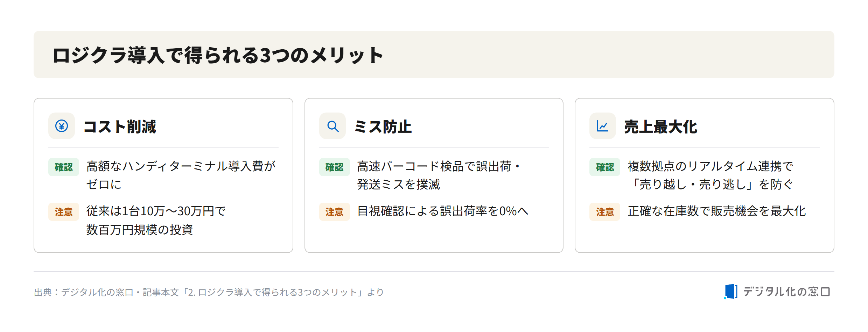
Task: Select the ミス防止 card heading
Action: pyautogui.click(x=383, y=127)
